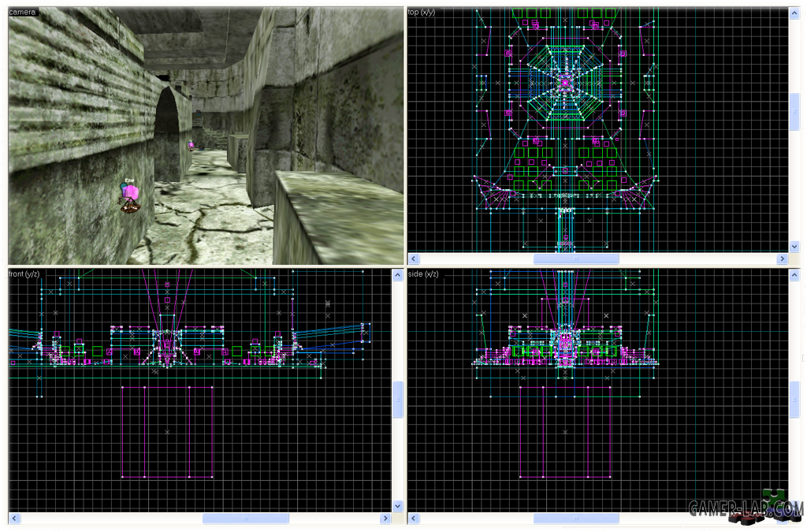Click vertical scrollbar thumb in front view
This screenshot has height=532, width=807.
pyautogui.click(x=397, y=400)
